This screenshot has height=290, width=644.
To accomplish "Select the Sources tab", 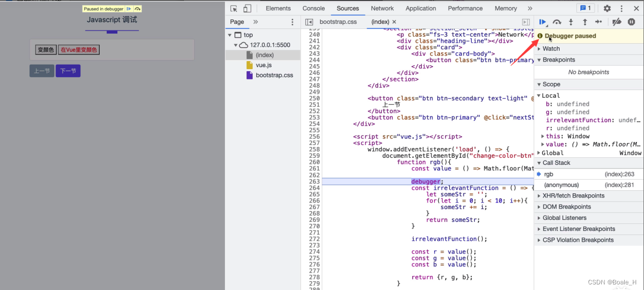I will coord(348,8).
